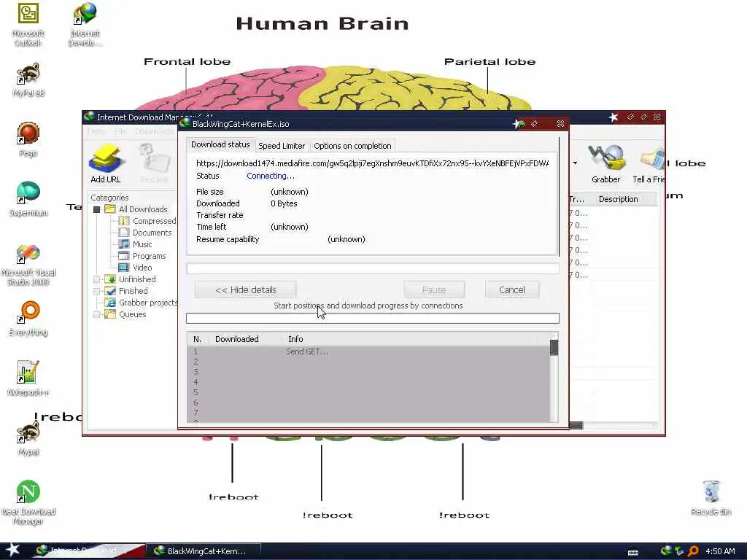Click the 4:50 AM clock
Screen dimensions: 747x560
[720, 551]
